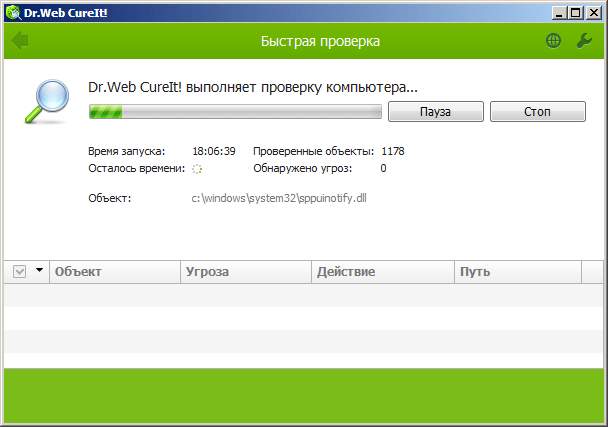Image resolution: width=608 pixels, height=427 pixels.
Task: Click the Dr.Web CureIt! title bar logo
Action: click(14, 13)
